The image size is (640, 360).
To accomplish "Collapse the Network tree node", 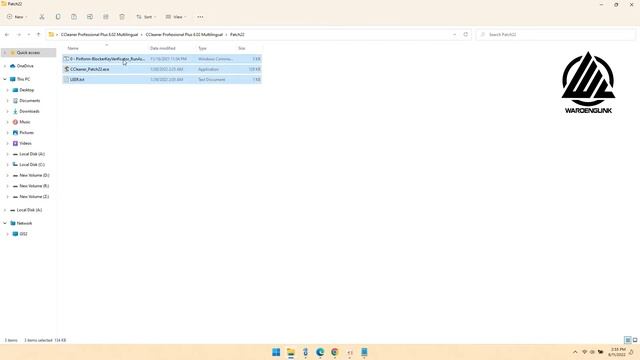I will pos(5,223).
